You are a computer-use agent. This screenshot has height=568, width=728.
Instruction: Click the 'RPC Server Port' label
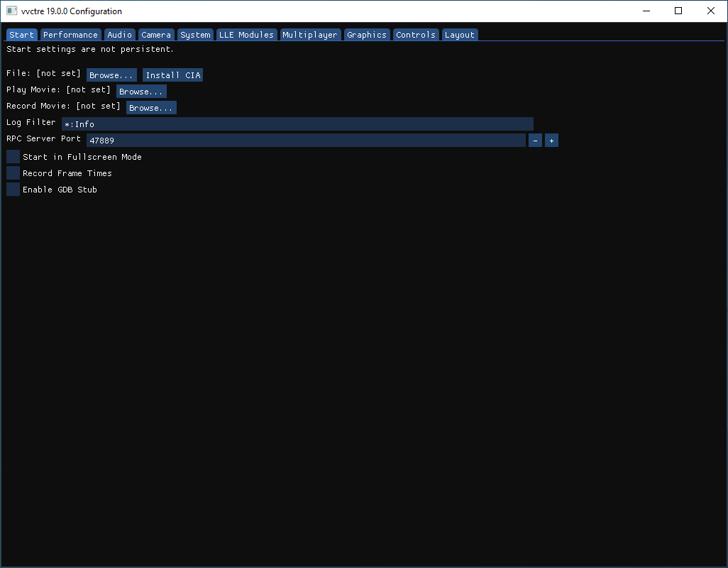44,138
